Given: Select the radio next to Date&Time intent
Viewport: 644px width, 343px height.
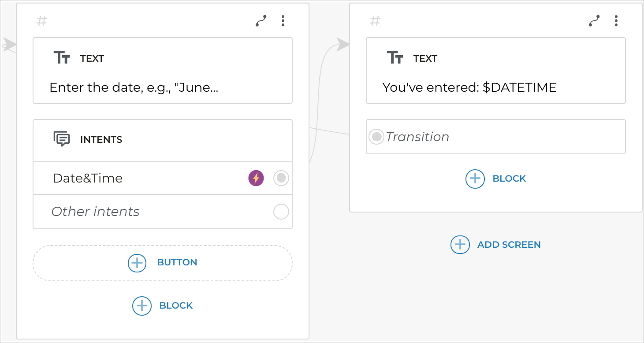Looking at the screenshot, I should 281,178.
